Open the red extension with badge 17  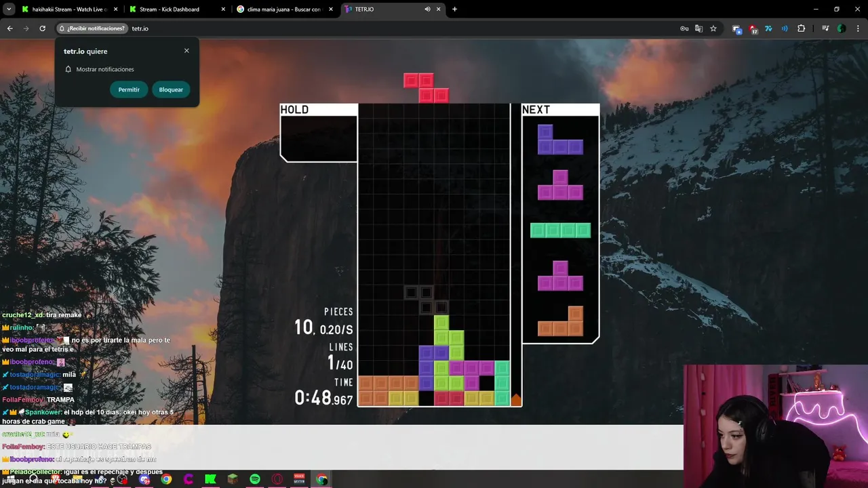(753, 29)
